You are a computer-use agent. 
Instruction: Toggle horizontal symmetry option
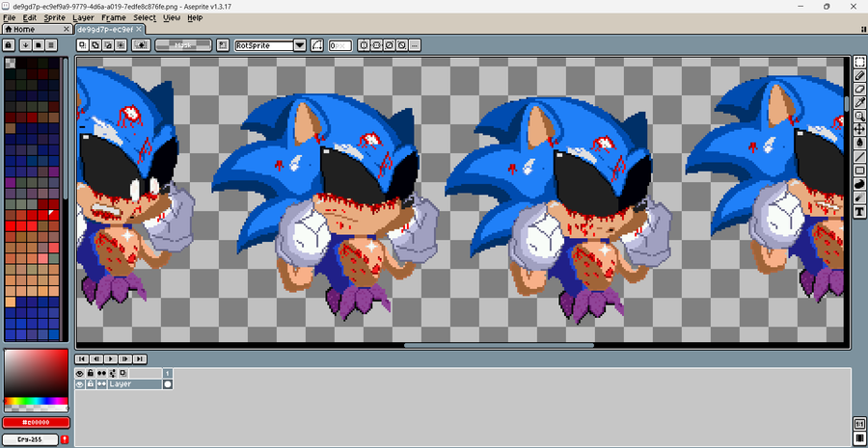point(376,45)
